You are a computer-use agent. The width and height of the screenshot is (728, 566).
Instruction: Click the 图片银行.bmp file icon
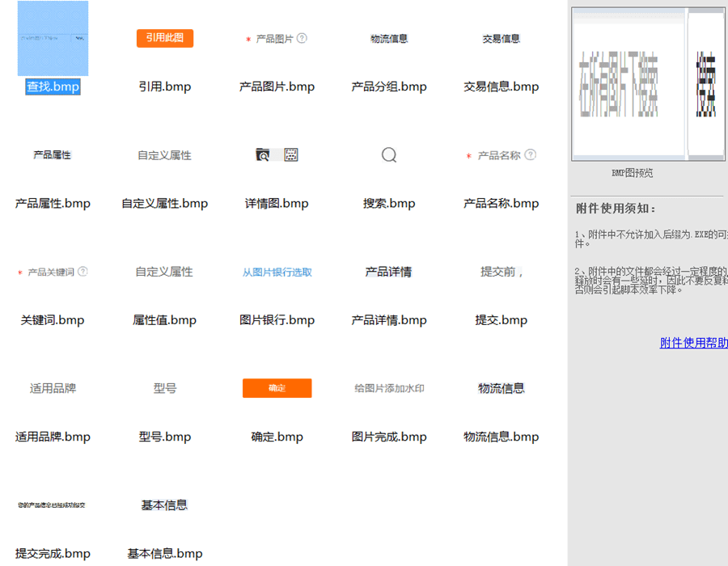(277, 272)
